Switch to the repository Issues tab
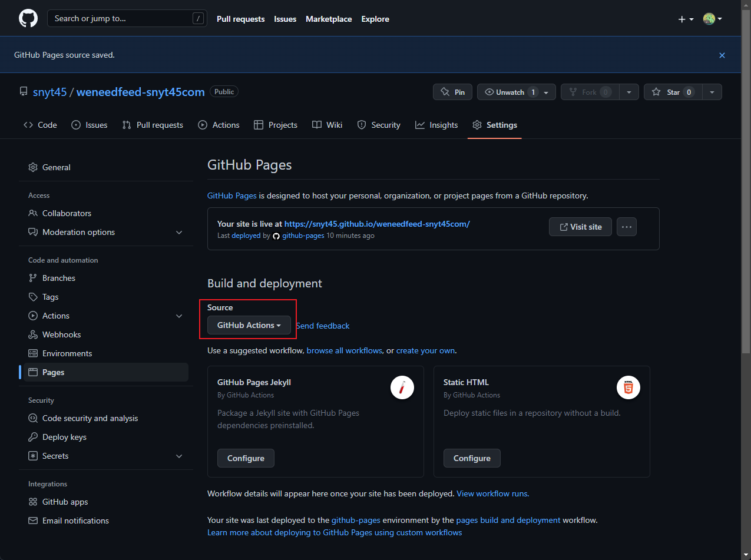 [90, 125]
